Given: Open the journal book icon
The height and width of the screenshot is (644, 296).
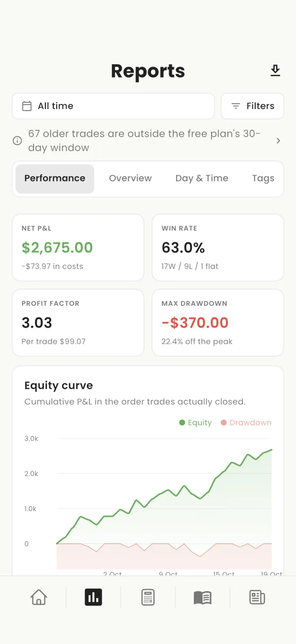Looking at the screenshot, I should [203, 598].
